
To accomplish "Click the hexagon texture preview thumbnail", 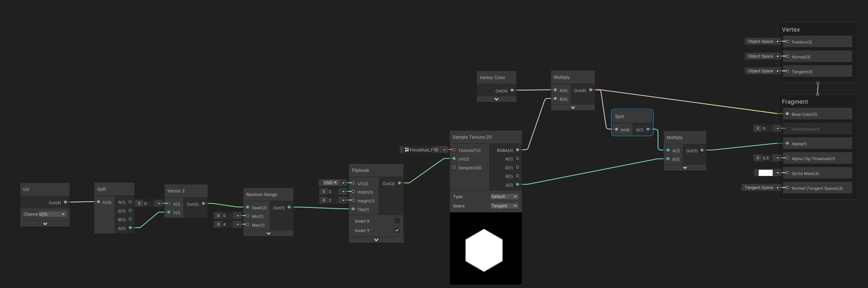I will [x=486, y=249].
